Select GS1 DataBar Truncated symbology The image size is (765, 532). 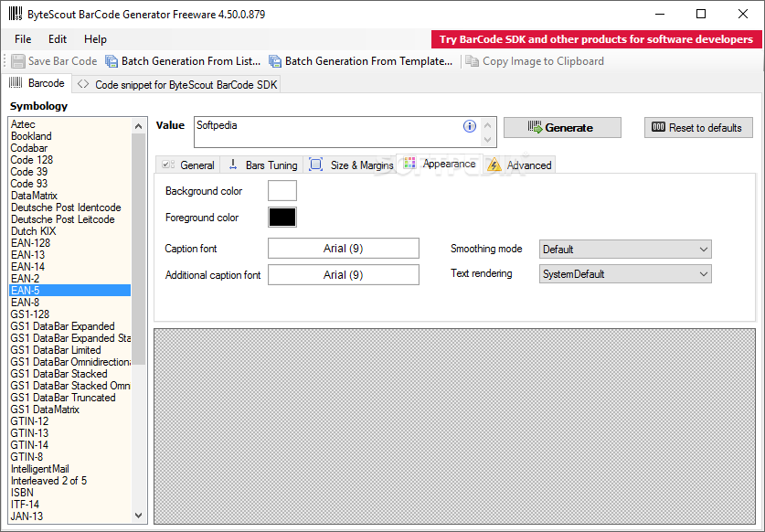click(x=69, y=398)
